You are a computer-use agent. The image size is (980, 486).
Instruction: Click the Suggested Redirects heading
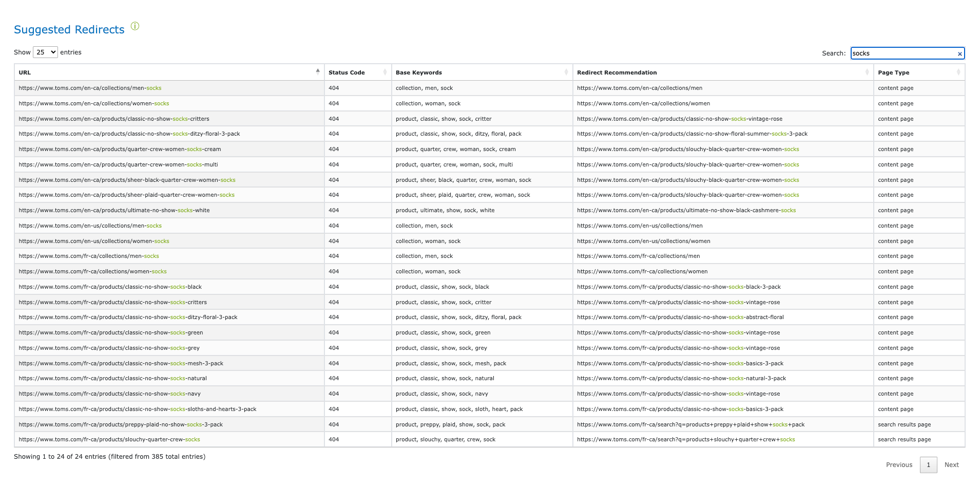tap(69, 30)
